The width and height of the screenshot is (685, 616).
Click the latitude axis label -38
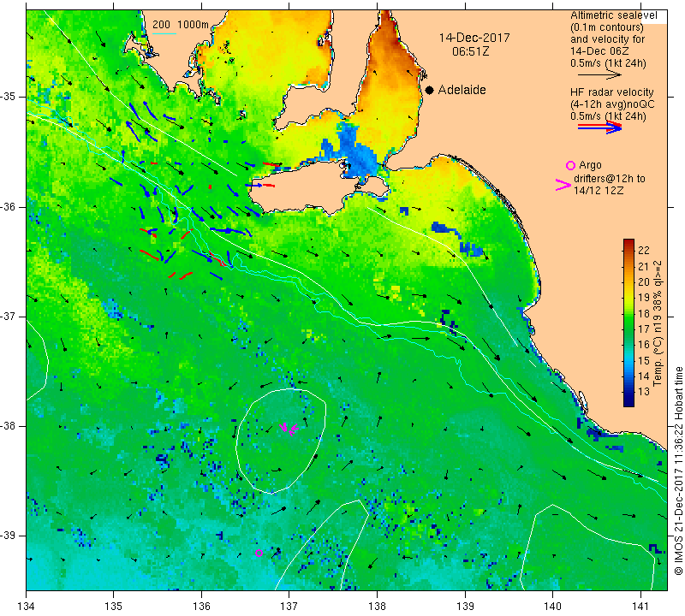point(9,426)
